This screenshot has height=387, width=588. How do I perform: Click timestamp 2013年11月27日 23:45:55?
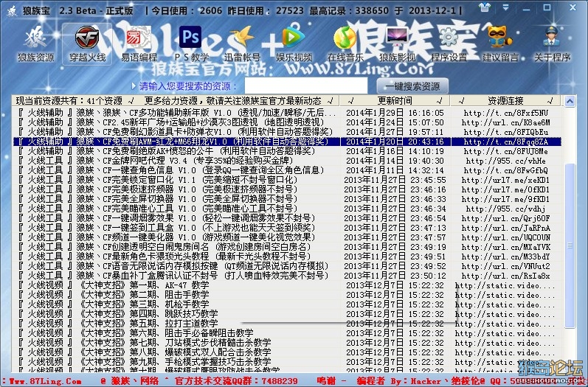click(x=395, y=180)
